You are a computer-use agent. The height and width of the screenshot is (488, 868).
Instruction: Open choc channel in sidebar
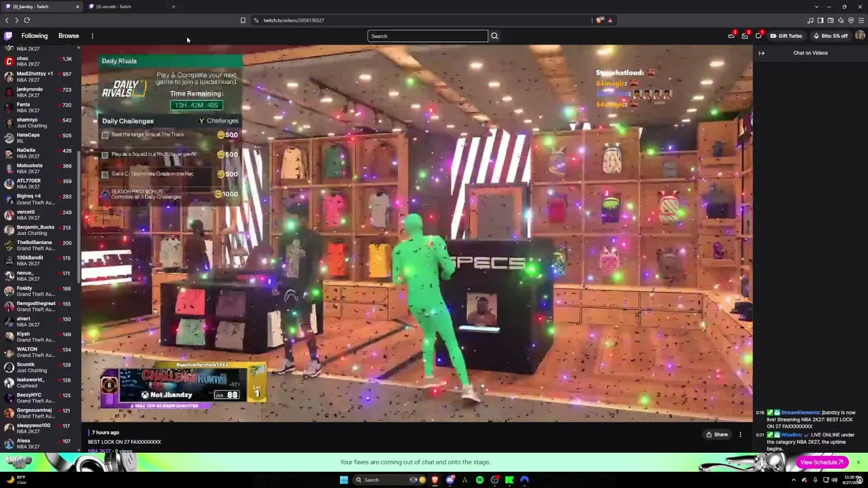tap(39, 61)
